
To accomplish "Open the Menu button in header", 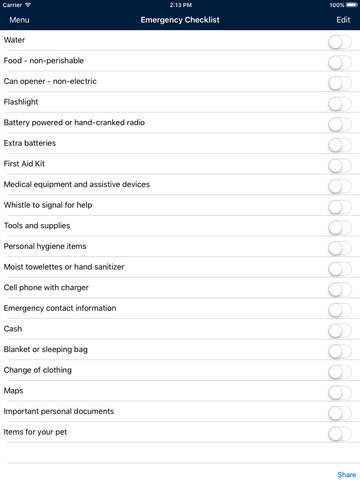I will (x=19, y=20).
